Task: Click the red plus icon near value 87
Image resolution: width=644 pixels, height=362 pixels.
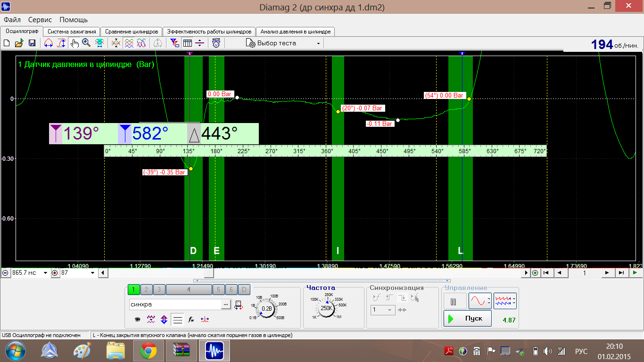Action: point(55,273)
